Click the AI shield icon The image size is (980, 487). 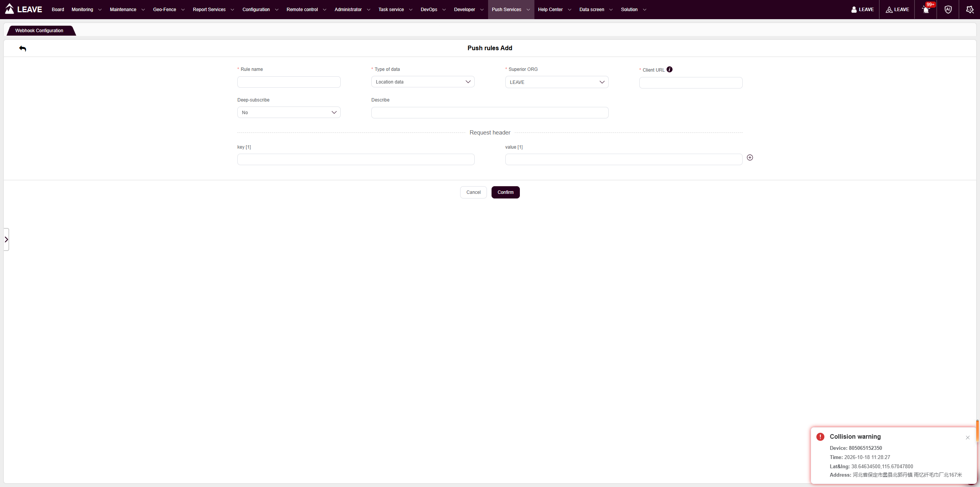click(x=948, y=10)
